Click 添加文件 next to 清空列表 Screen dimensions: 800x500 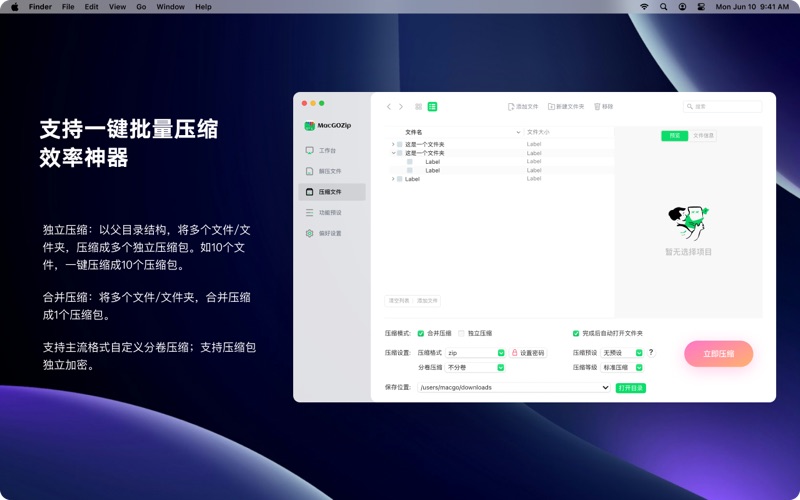(428, 301)
